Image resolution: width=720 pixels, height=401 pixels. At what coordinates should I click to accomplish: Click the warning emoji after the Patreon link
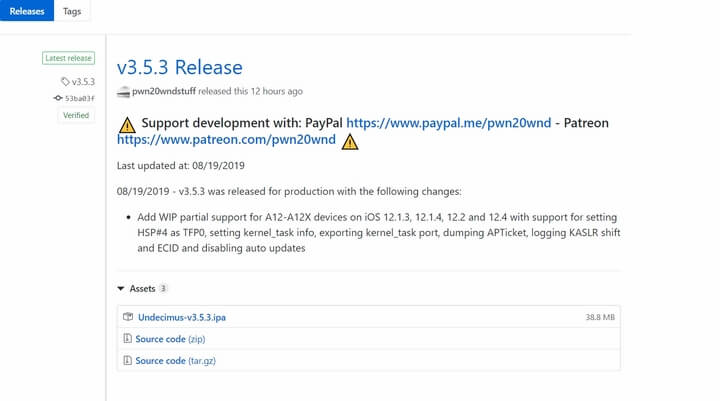pos(350,141)
